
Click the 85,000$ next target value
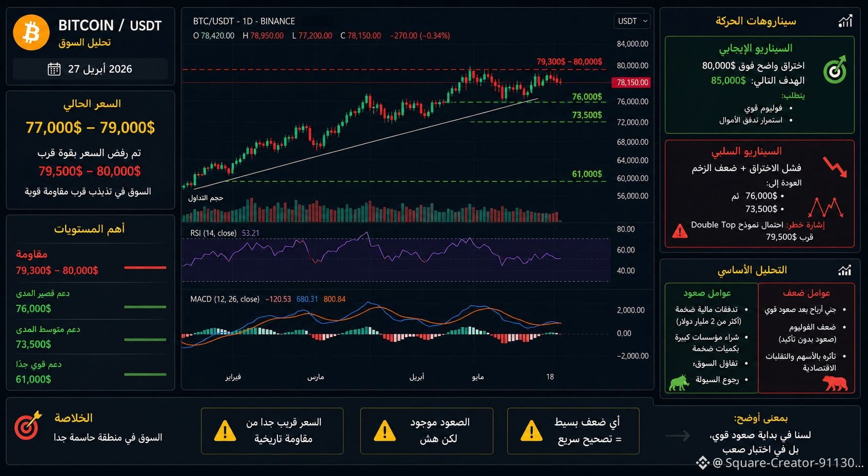728,80
